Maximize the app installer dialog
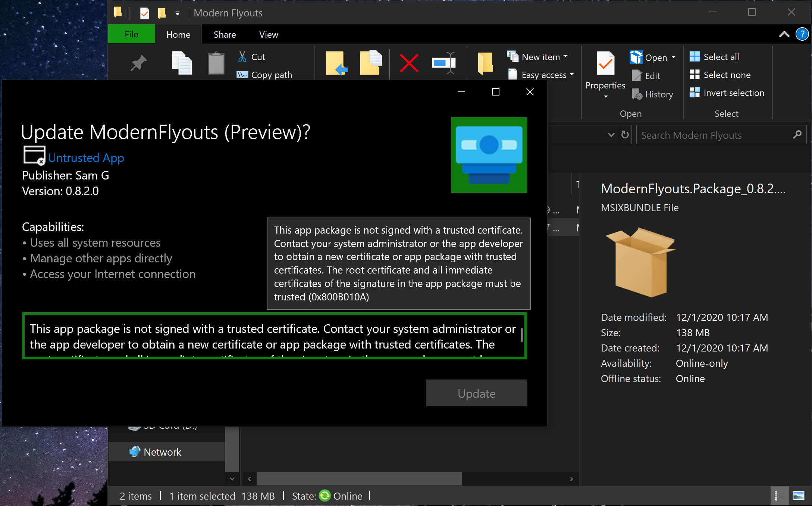This screenshot has height=506, width=812. click(x=496, y=92)
